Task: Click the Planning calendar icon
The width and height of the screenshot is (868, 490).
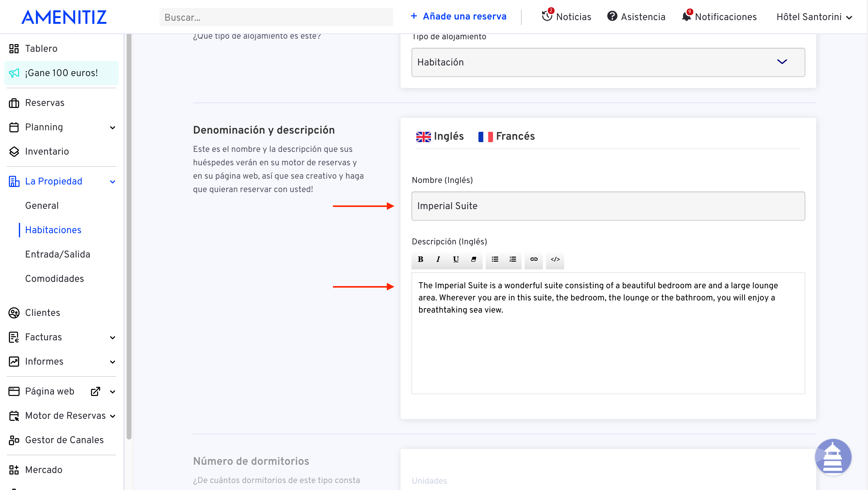Action: pyautogui.click(x=14, y=128)
